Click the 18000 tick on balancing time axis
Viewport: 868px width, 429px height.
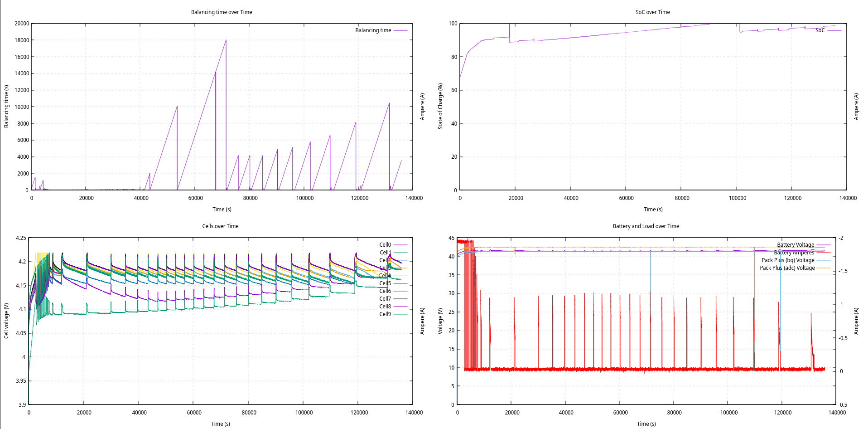coord(22,40)
